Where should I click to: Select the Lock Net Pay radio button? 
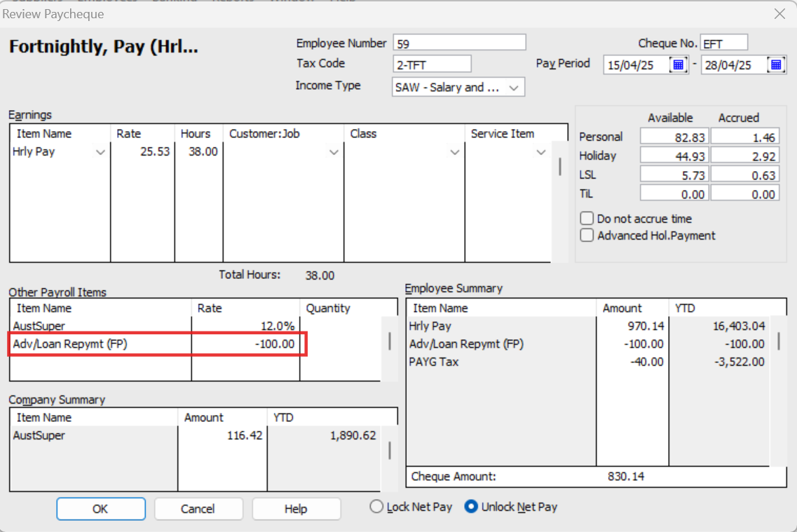(x=376, y=507)
